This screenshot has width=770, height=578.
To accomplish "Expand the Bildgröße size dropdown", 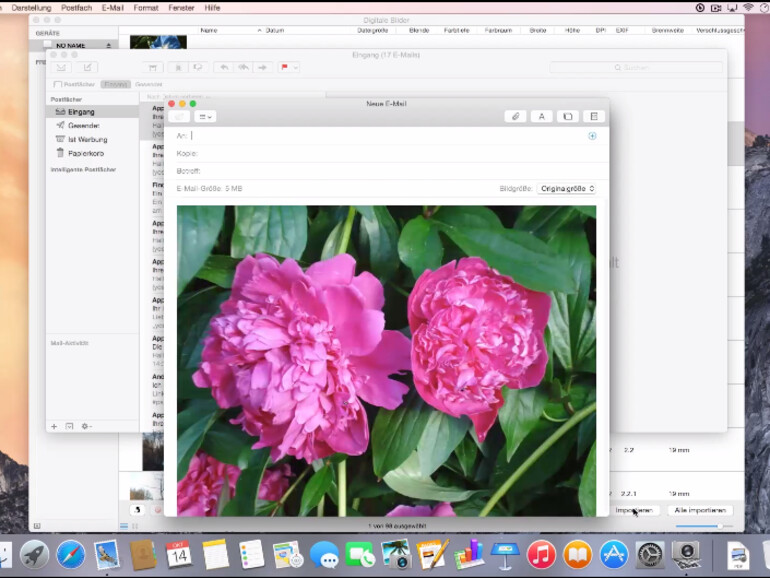I will click(x=567, y=189).
